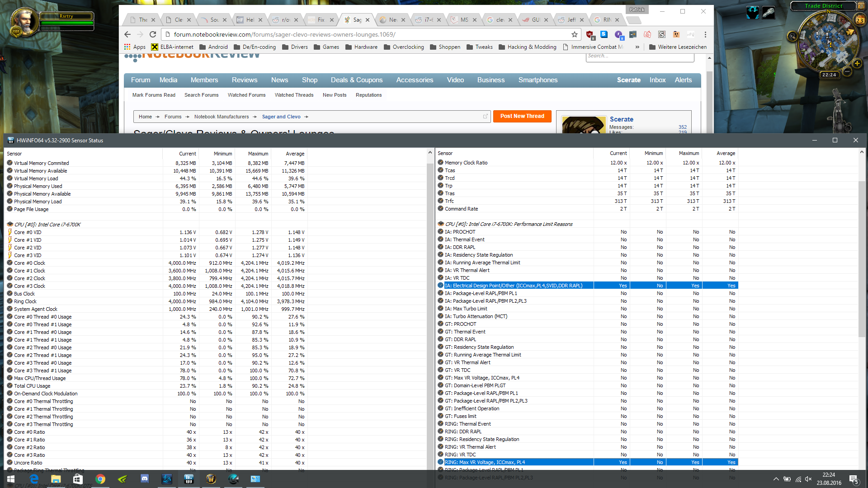Viewport: 868px width, 488px height.
Task: Open the Watched Threads link
Action: [294, 95]
